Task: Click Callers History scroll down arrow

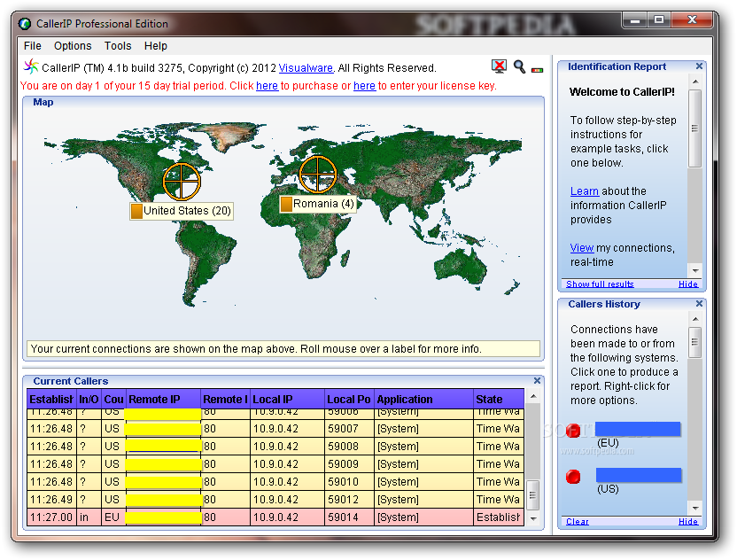Action: coord(695,508)
